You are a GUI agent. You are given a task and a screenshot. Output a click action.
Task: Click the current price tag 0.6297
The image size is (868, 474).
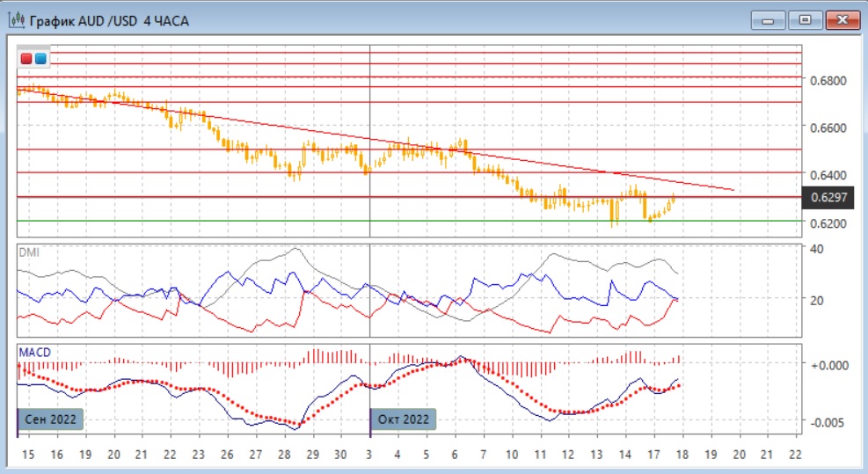coord(828,198)
